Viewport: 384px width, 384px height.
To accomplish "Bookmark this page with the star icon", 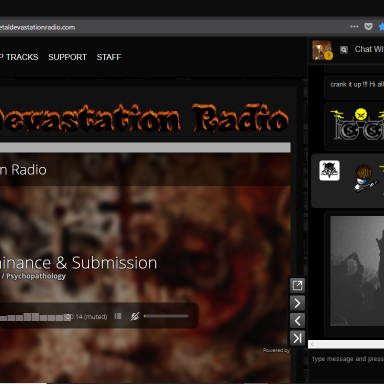I will [x=381, y=27].
